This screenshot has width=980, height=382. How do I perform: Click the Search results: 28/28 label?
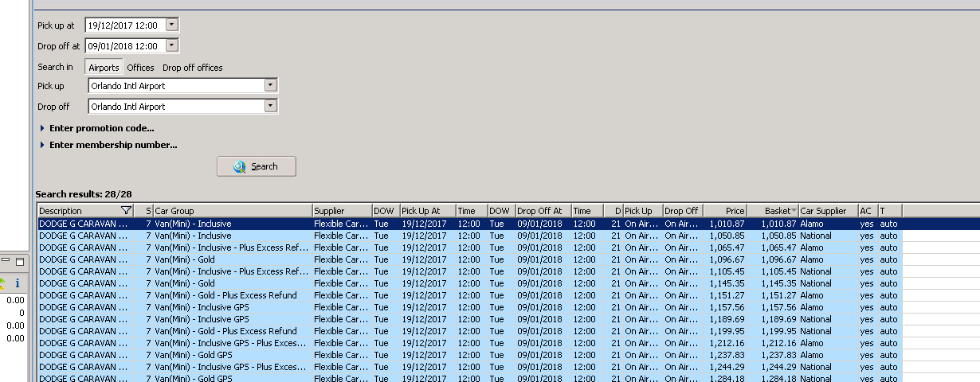tap(84, 194)
